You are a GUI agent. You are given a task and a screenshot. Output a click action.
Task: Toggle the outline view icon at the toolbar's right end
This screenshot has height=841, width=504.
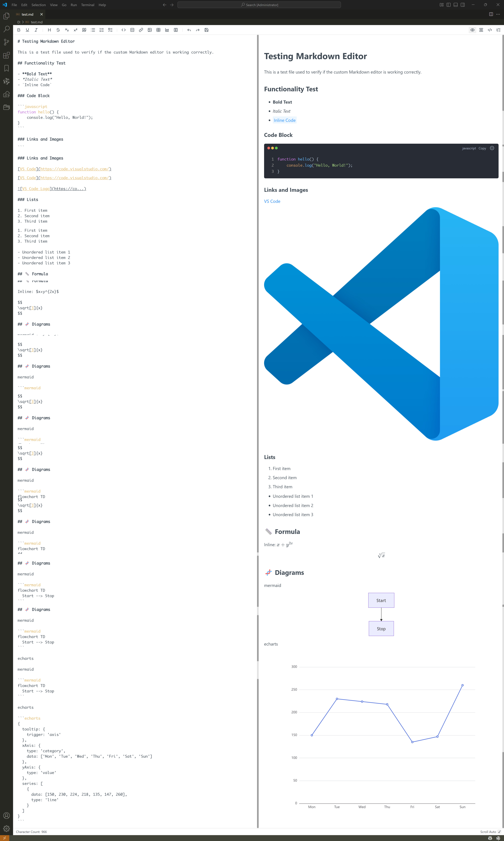point(499,30)
